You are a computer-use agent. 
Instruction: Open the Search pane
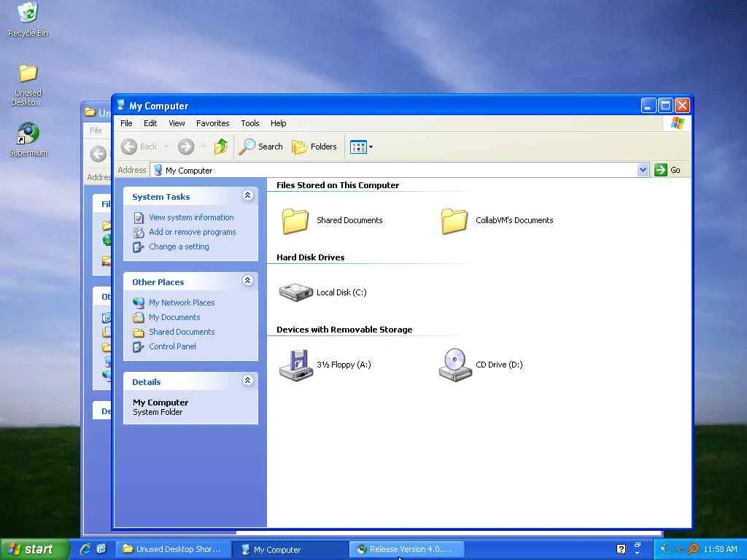coord(260,147)
